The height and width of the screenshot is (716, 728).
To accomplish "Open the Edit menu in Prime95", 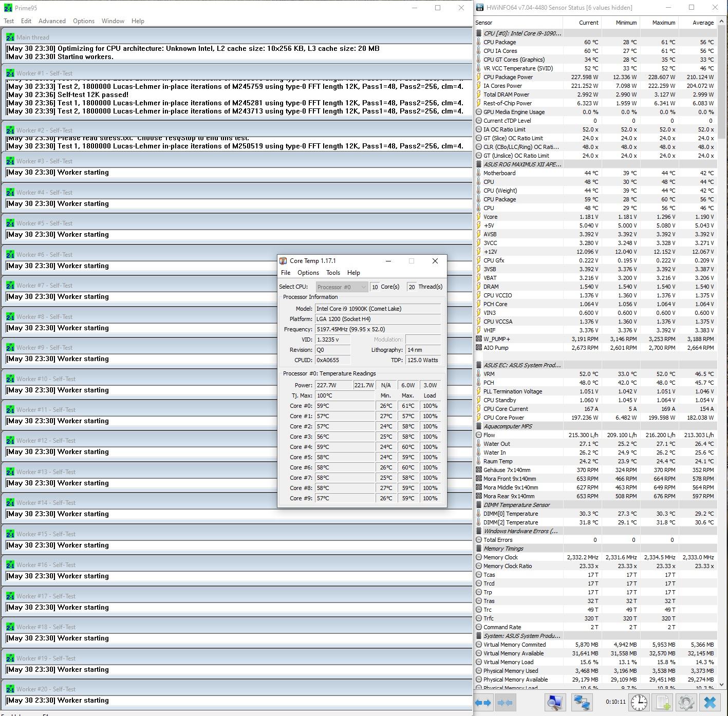I will click(x=26, y=21).
